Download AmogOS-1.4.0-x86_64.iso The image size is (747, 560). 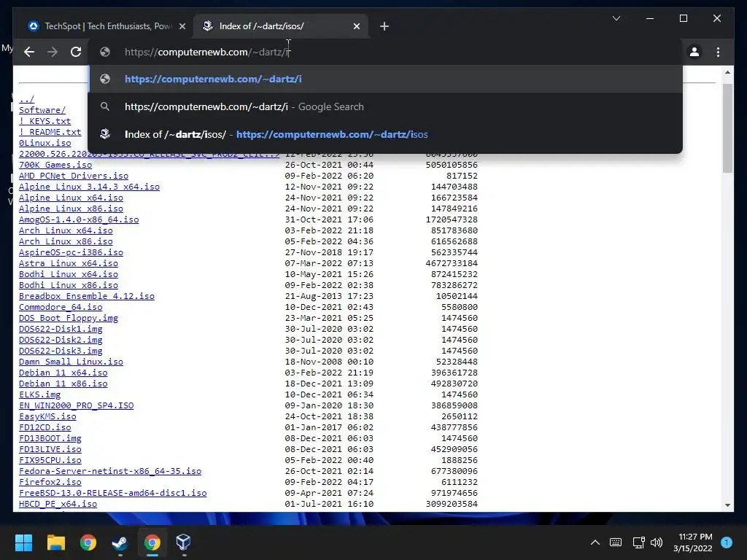[x=79, y=219]
